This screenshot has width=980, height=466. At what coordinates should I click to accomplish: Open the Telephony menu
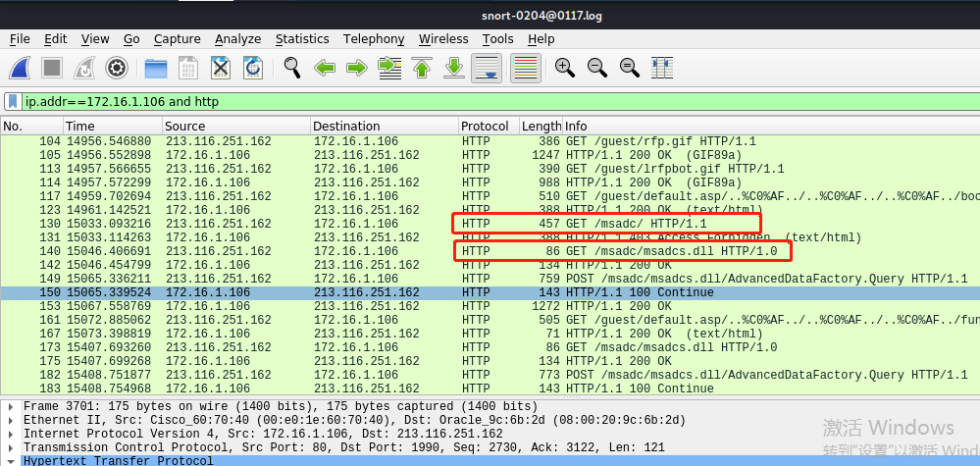[374, 38]
